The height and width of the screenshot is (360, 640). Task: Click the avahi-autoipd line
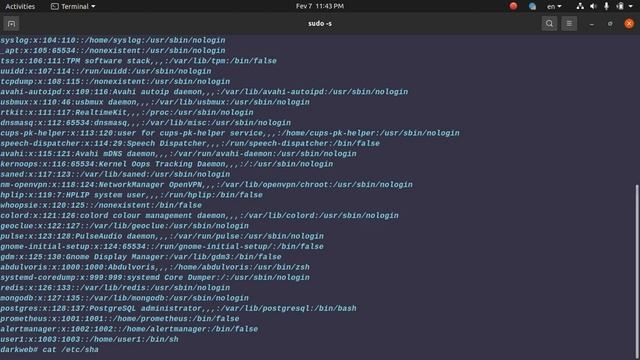pos(204,92)
